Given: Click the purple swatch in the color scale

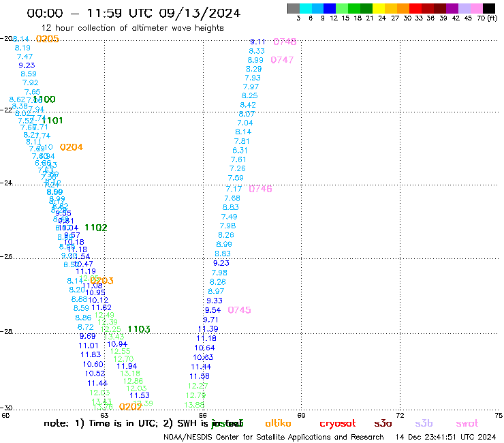Looking at the screenshot, I should coord(452,8).
